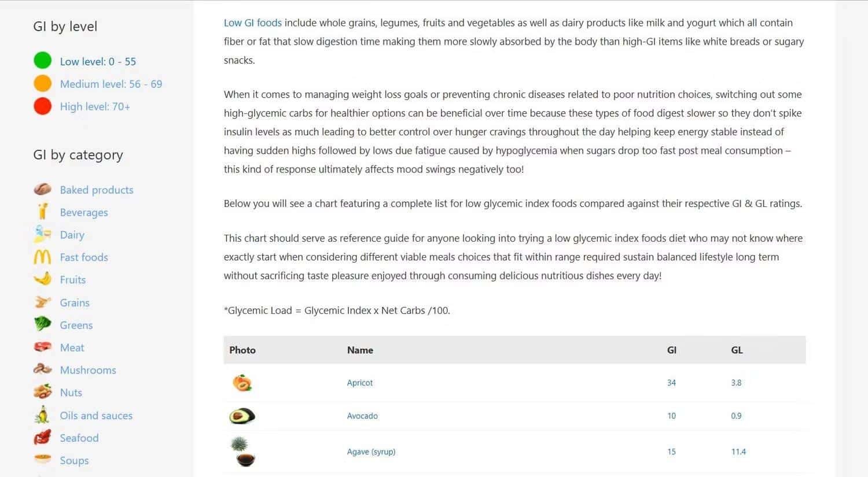Click the Dairy category icon
Viewport: 868px width, 477px height.
pos(42,235)
